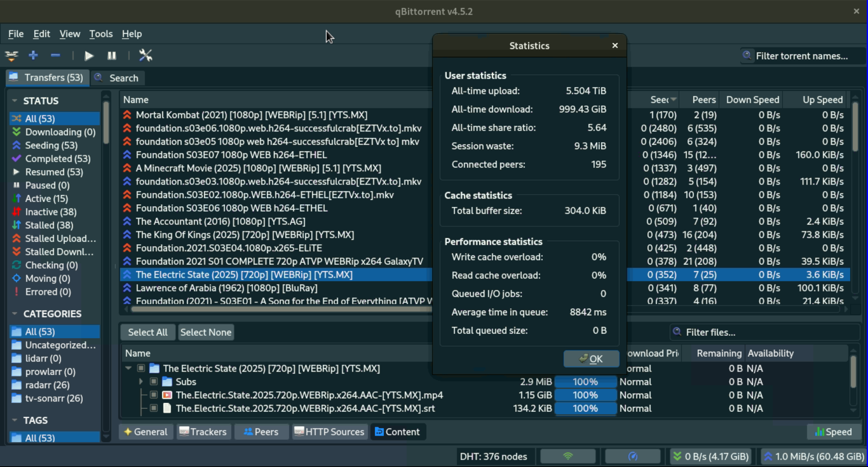
Task: Select Resumed (53) status filter
Action: [x=54, y=172]
